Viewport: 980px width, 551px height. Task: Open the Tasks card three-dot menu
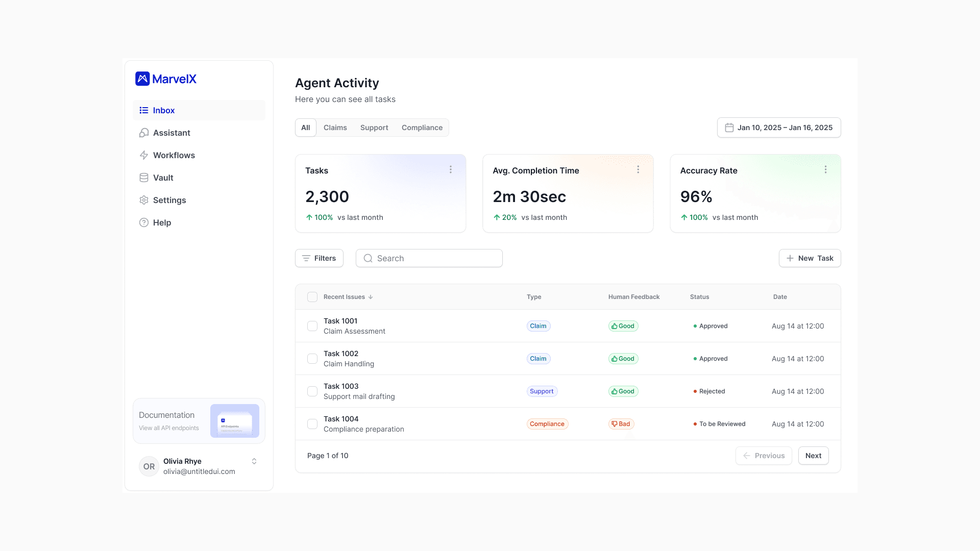tap(451, 169)
